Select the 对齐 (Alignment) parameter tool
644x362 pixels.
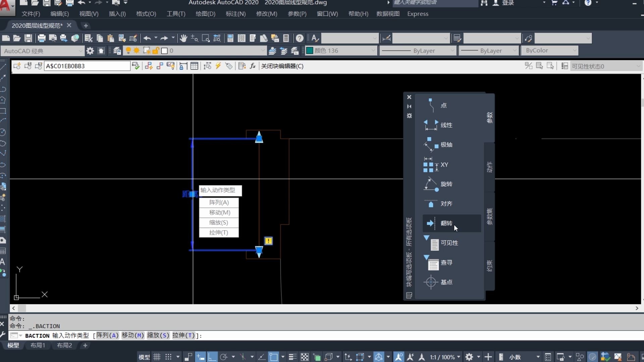point(451,203)
